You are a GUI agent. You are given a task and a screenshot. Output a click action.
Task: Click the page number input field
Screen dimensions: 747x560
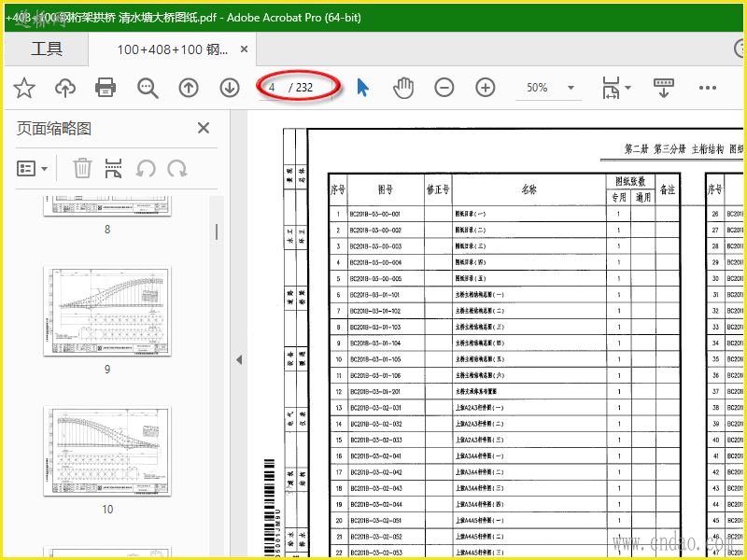click(x=274, y=88)
